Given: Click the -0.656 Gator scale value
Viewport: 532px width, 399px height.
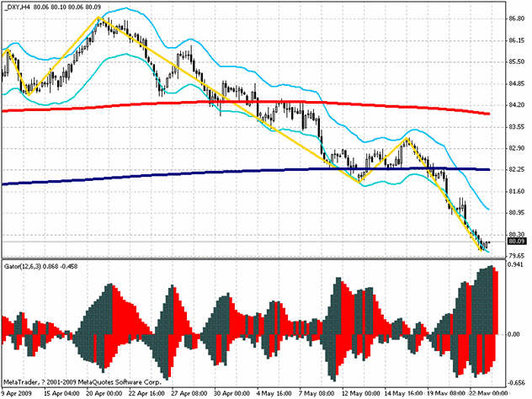Looking at the screenshot, I should (517, 383).
